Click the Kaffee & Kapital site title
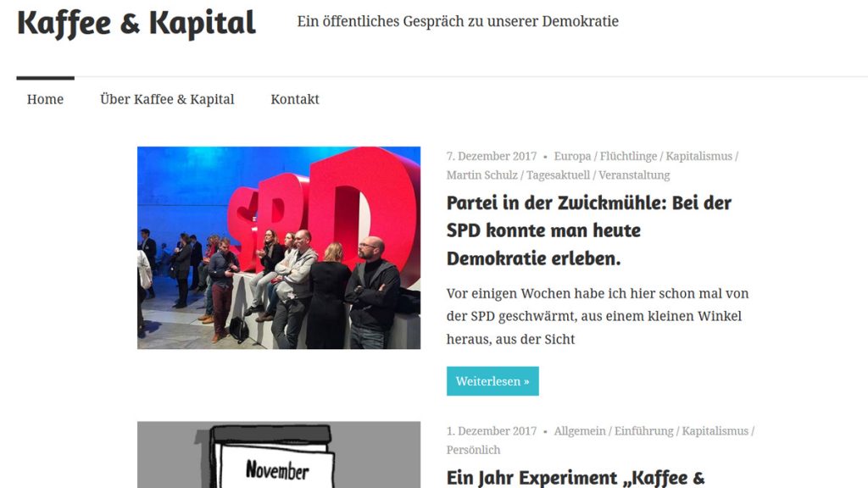The image size is (868, 488). coord(136,23)
